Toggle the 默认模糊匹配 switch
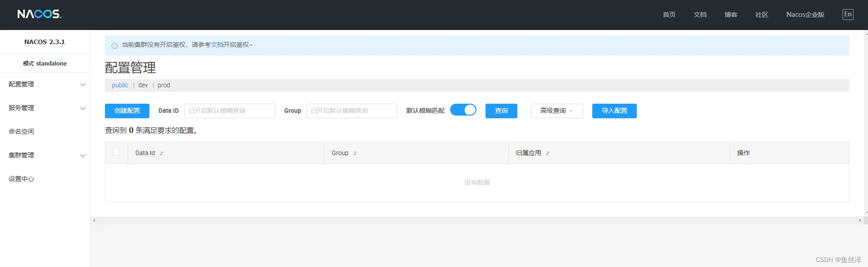 pyautogui.click(x=463, y=110)
